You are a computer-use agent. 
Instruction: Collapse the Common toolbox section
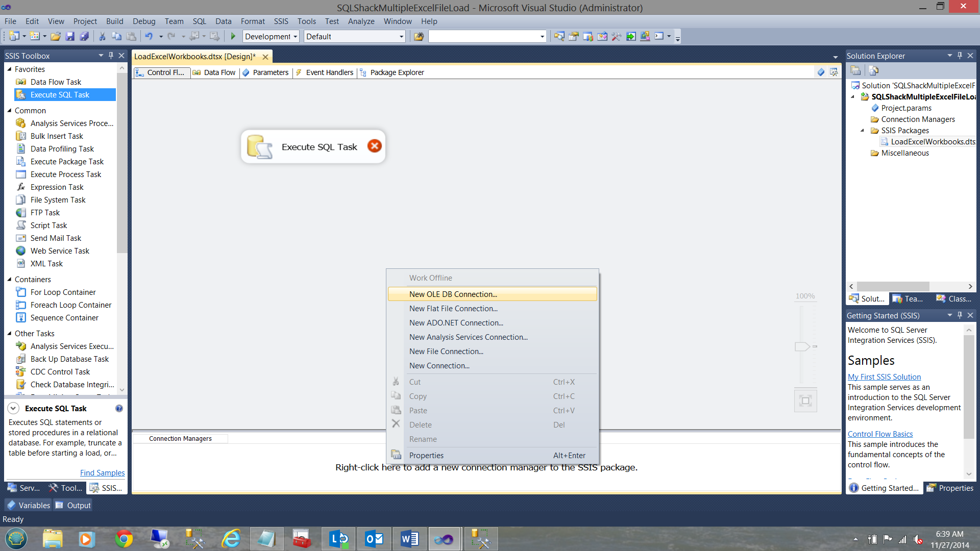(9, 110)
